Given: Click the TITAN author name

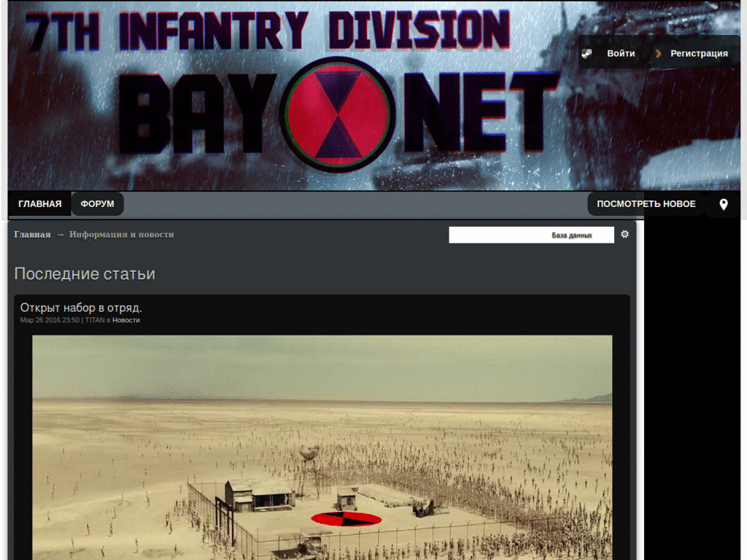Looking at the screenshot, I should click(95, 321).
